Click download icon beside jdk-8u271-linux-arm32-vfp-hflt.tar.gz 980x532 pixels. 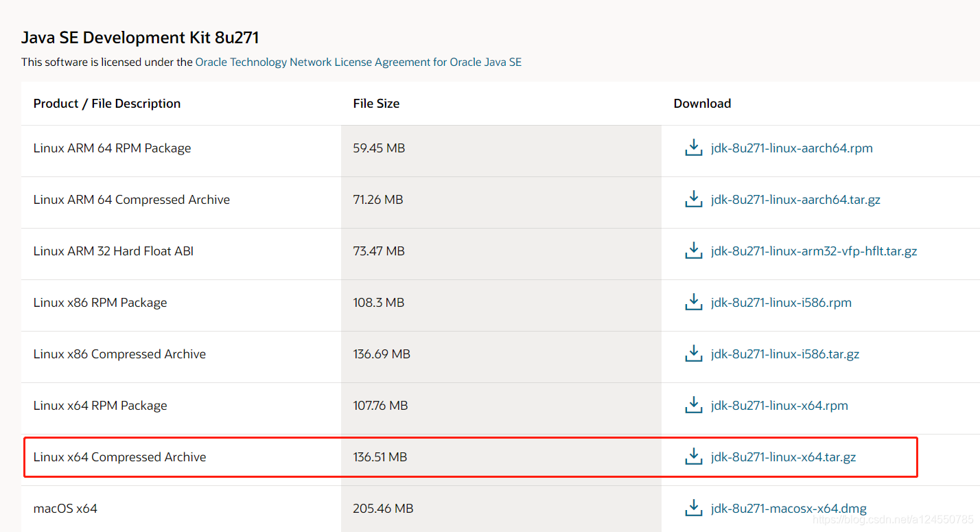pyautogui.click(x=694, y=251)
